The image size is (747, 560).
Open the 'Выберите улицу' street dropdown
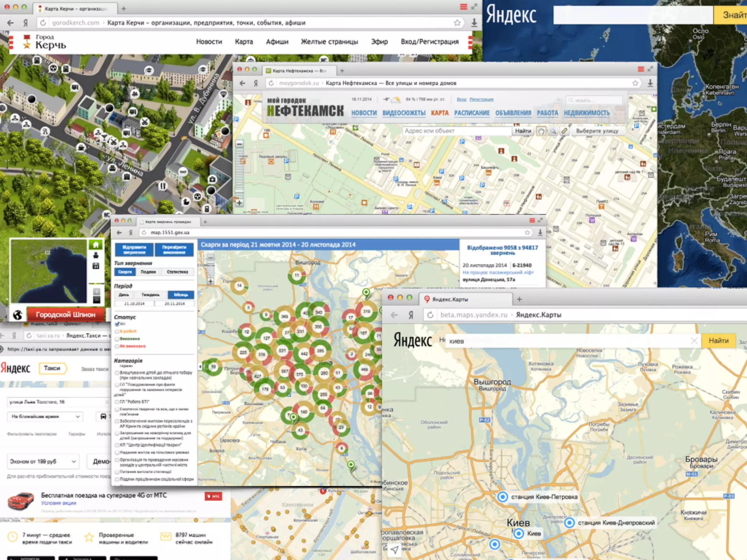[597, 131]
